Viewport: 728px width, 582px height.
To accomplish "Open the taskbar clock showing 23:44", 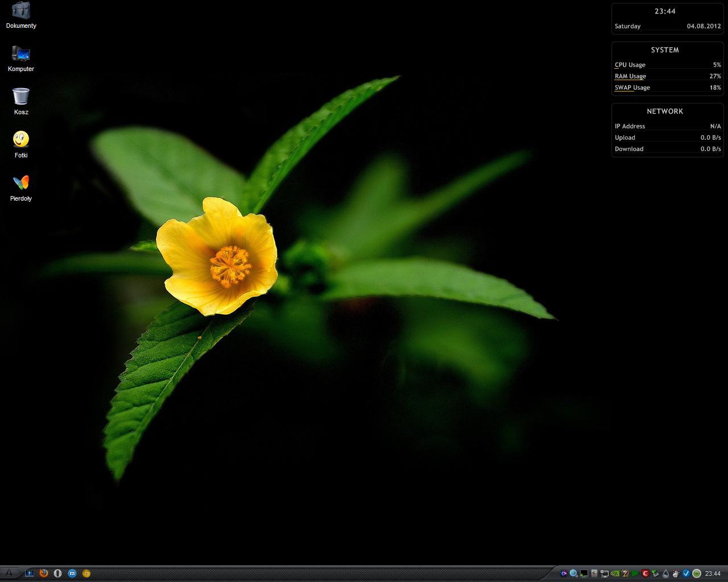I will point(713,573).
